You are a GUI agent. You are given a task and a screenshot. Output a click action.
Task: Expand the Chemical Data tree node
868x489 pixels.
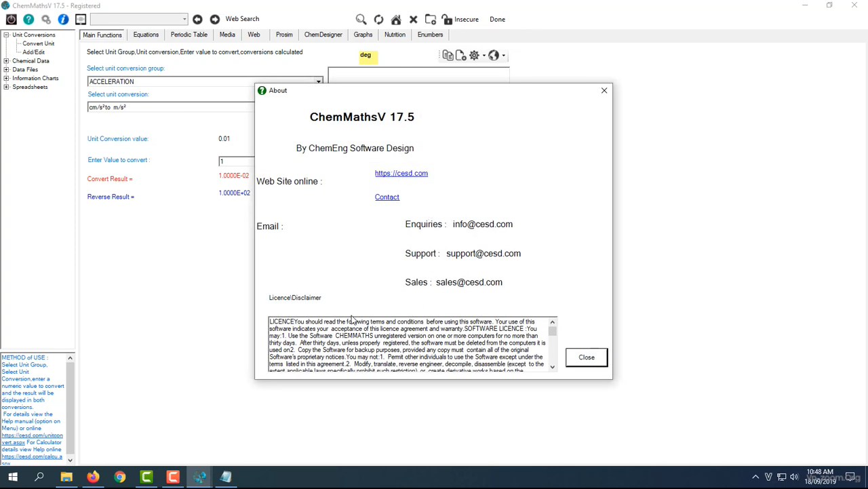click(x=6, y=61)
